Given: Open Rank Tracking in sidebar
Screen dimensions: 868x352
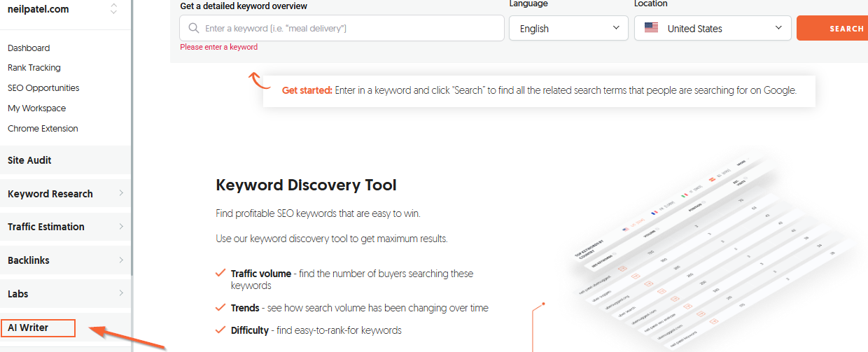Looking at the screenshot, I should point(34,68).
